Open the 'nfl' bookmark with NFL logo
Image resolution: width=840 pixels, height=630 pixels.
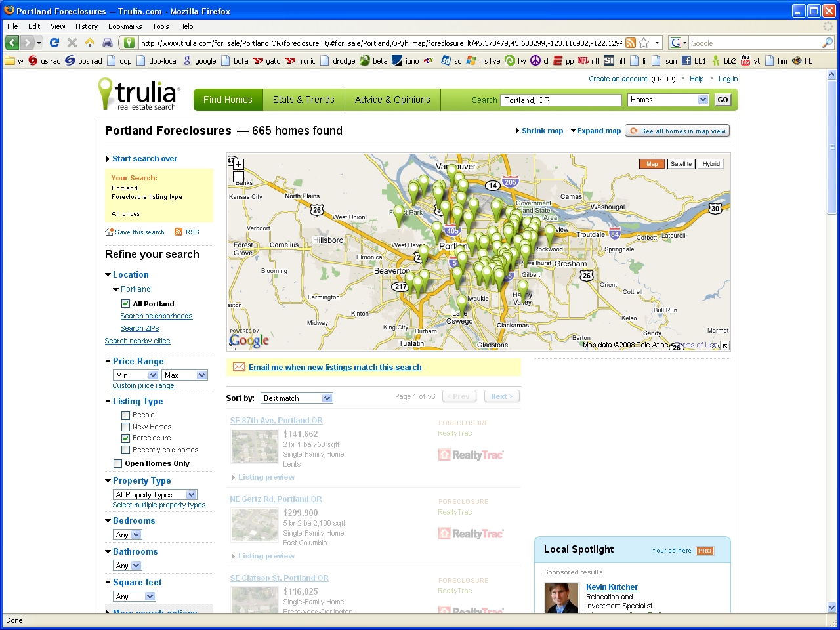[589, 61]
